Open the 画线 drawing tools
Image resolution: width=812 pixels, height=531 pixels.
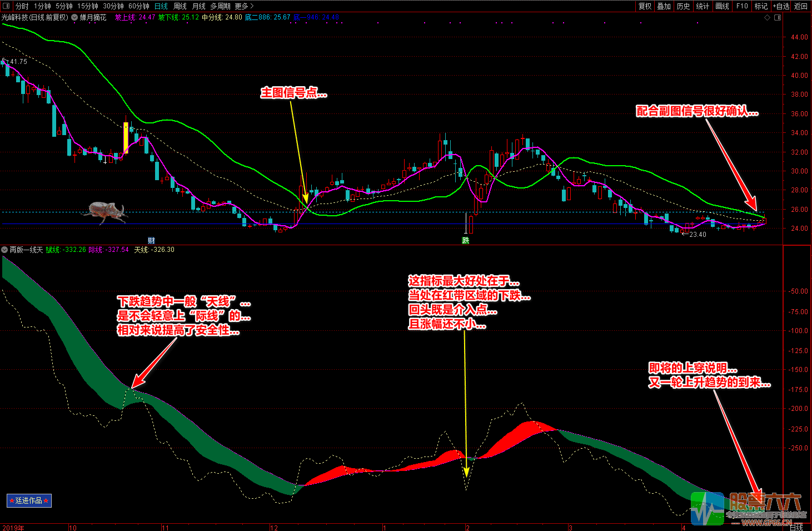722,6
